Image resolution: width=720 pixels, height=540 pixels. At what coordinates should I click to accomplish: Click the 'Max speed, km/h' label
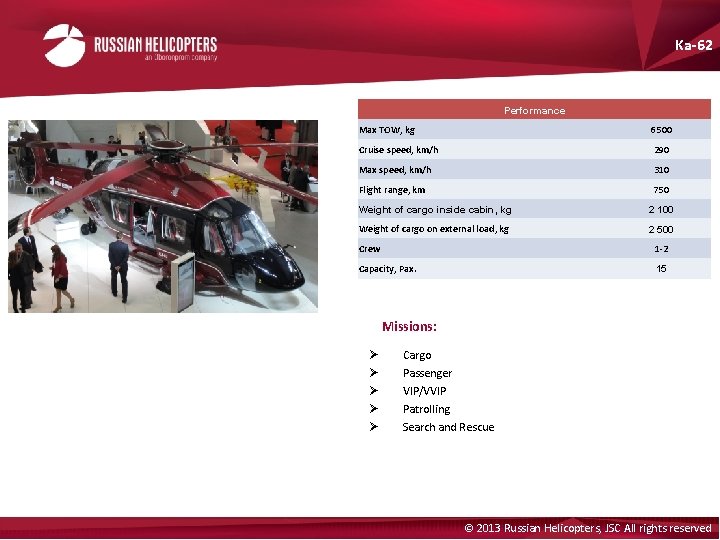click(395, 170)
